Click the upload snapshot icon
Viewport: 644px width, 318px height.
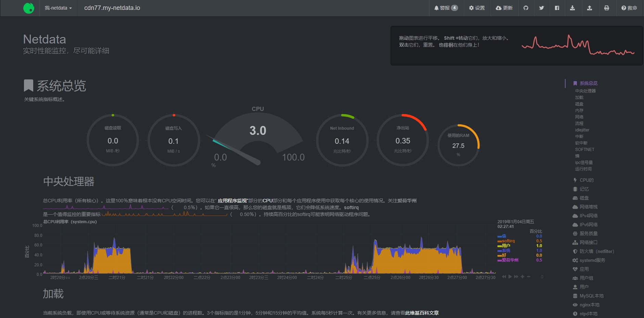click(x=590, y=8)
